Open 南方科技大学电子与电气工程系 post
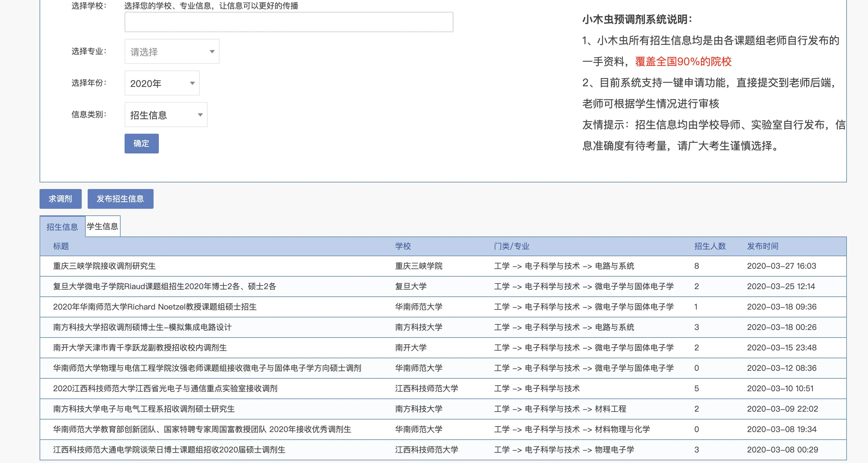 pyautogui.click(x=144, y=409)
